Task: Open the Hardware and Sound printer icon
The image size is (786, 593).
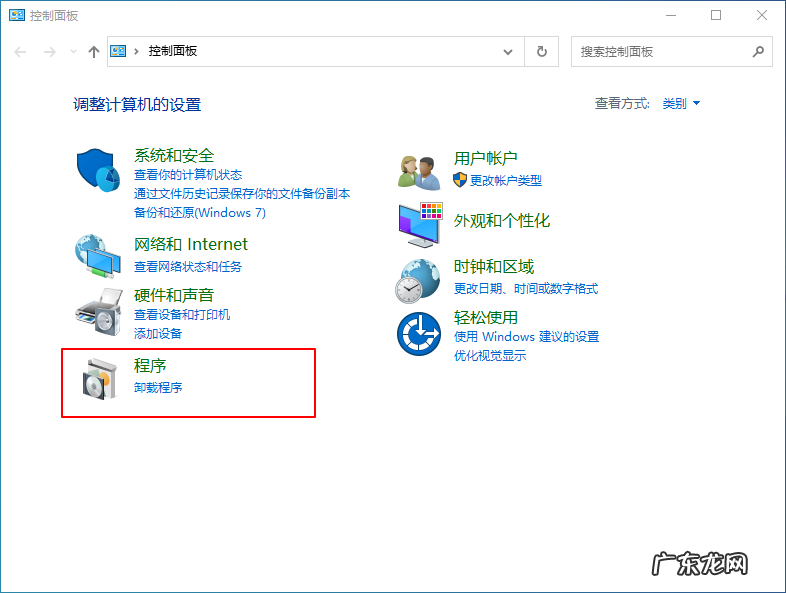Action: [99, 312]
